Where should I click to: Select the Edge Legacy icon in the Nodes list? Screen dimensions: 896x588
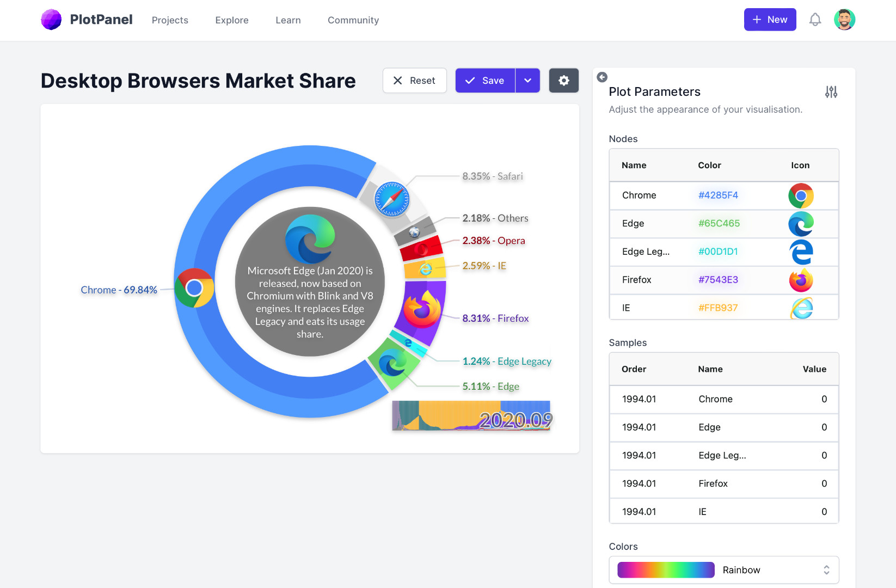pos(800,252)
